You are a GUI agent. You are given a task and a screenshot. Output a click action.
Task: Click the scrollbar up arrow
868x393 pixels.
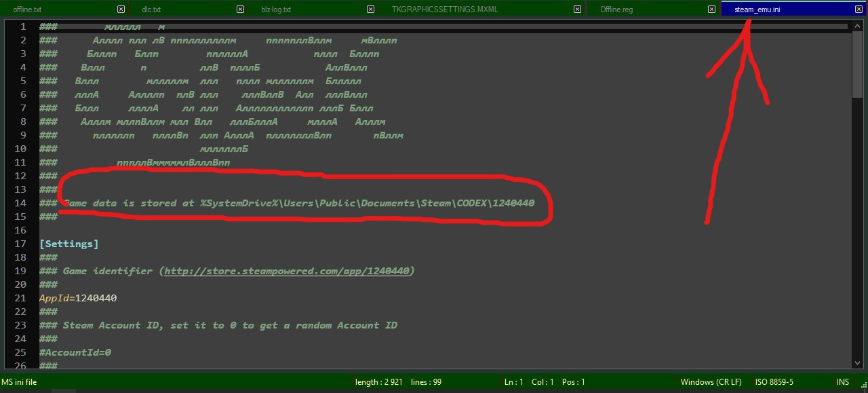(x=857, y=24)
